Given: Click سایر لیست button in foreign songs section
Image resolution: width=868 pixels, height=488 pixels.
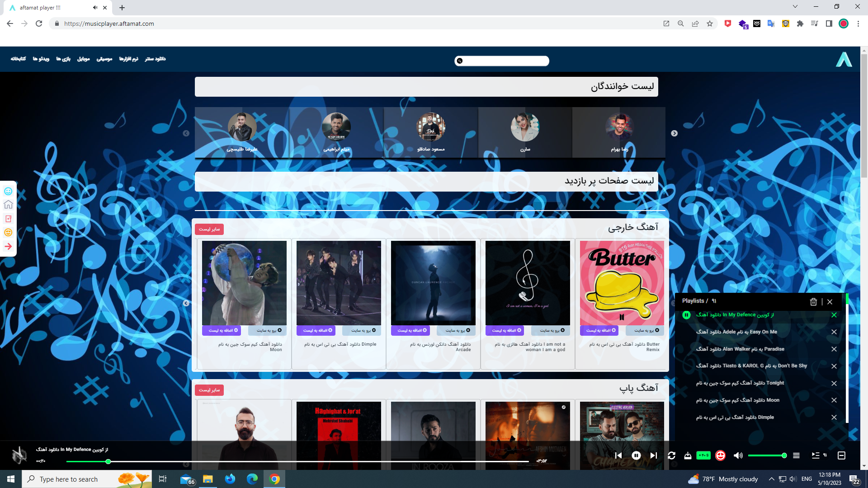Looking at the screenshot, I should [209, 229].
